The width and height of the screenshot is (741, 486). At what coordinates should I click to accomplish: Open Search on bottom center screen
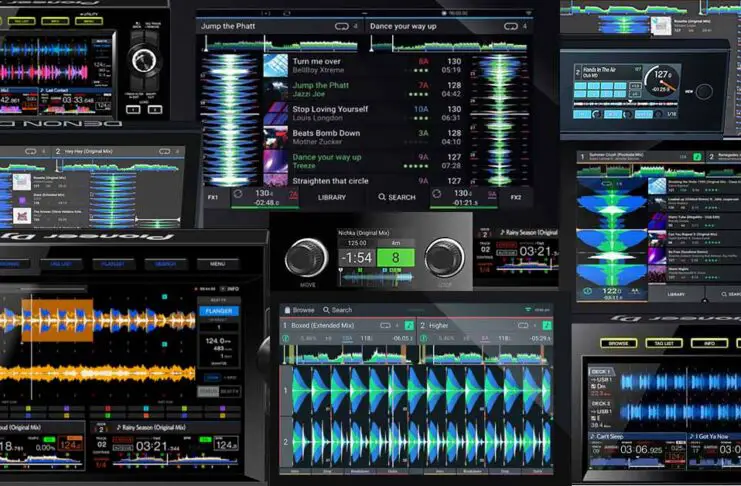click(337, 310)
